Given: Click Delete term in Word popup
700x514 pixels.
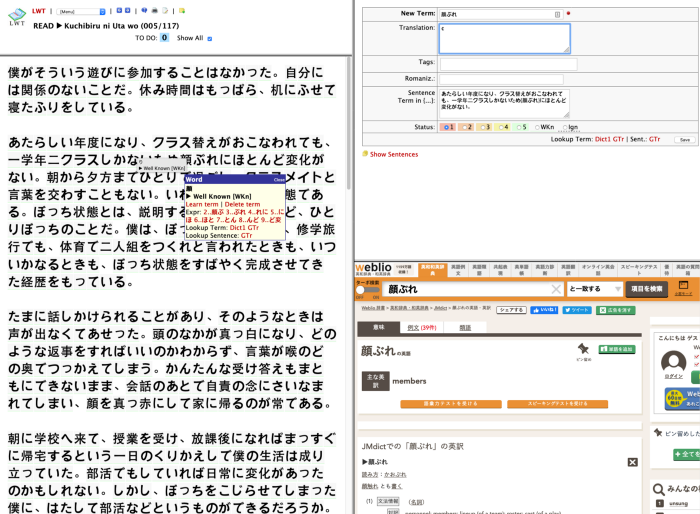Looking at the screenshot, I should [x=242, y=204].
